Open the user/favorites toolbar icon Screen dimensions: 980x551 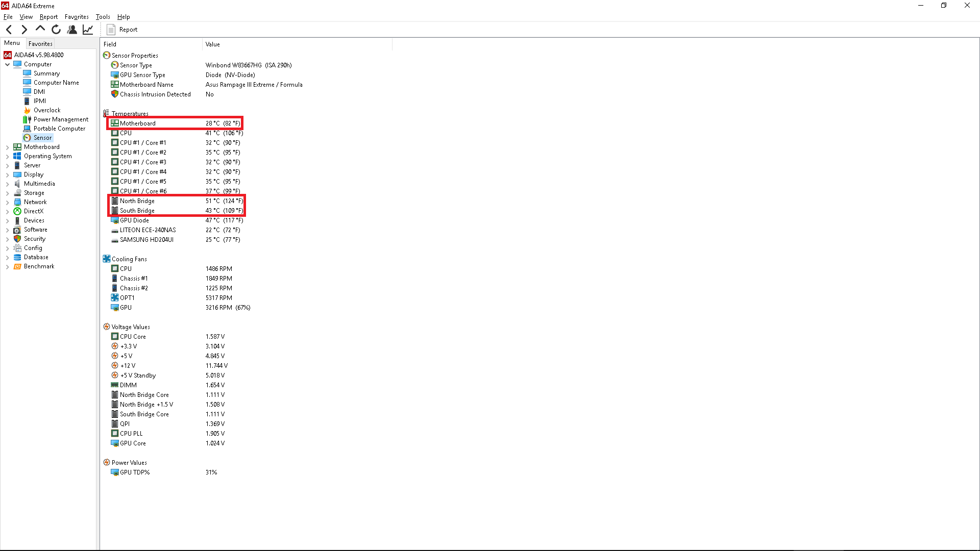pyautogui.click(x=72, y=30)
